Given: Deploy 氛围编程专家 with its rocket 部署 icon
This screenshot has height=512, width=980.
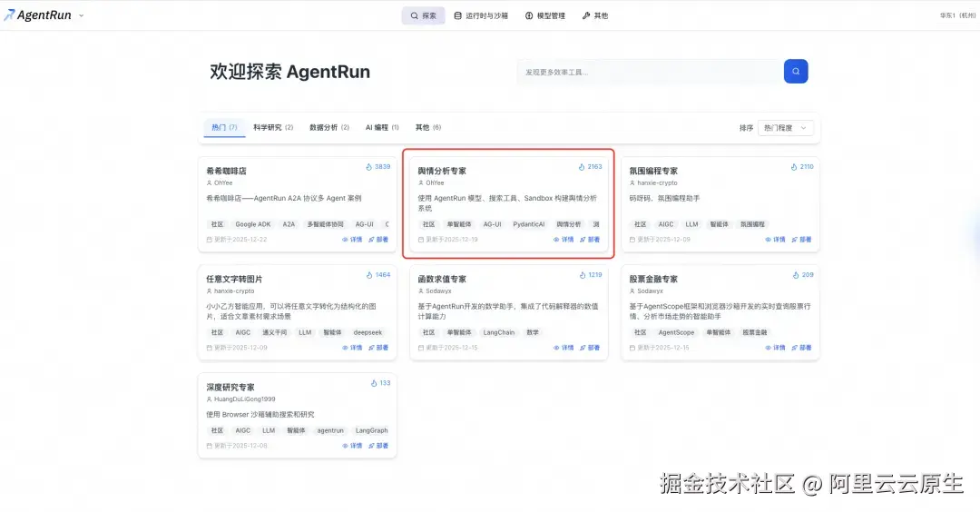Looking at the screenshot, I should tap(801, 240).
